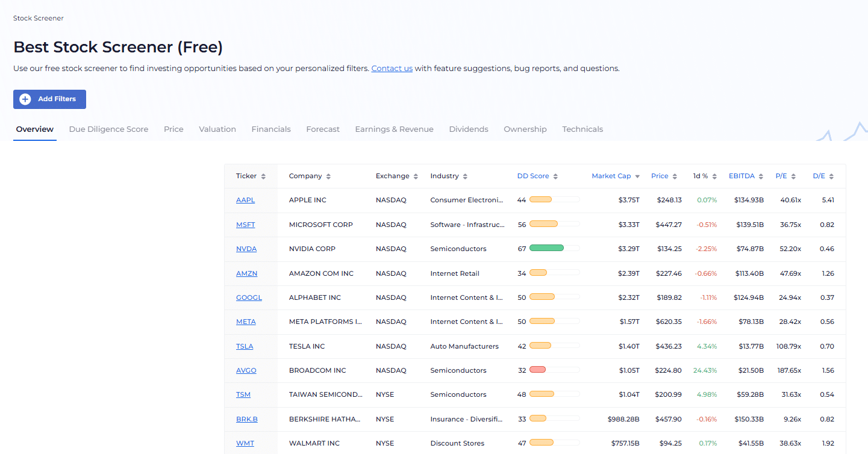This screenshot has height=454, width=868.
Task: Click the plus icon on Add Filters
Action: click(x=25, y=99)
